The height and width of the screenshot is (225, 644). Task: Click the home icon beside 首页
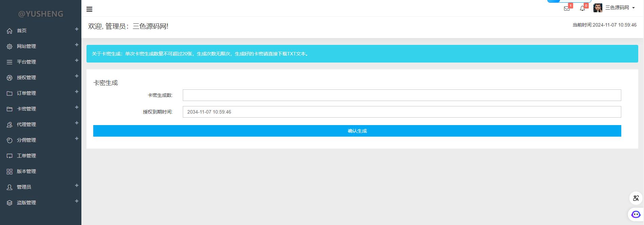pyautogui.click(x=9, y=31)
